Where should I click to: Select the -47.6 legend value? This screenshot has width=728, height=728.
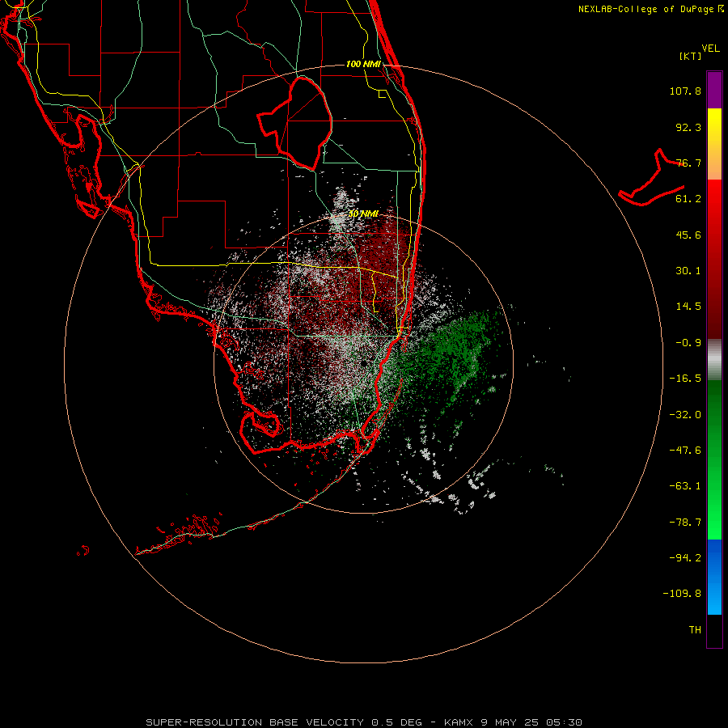(685, 451)
